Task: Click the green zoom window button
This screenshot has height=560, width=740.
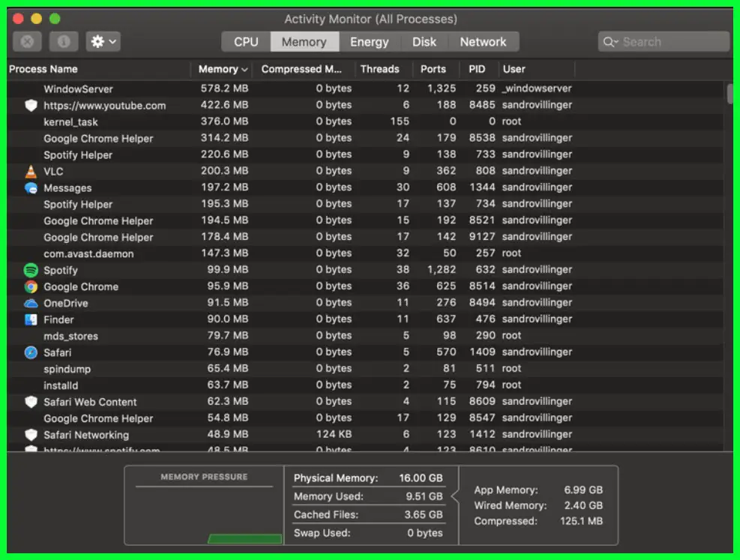Action: (x=55, y=19)
